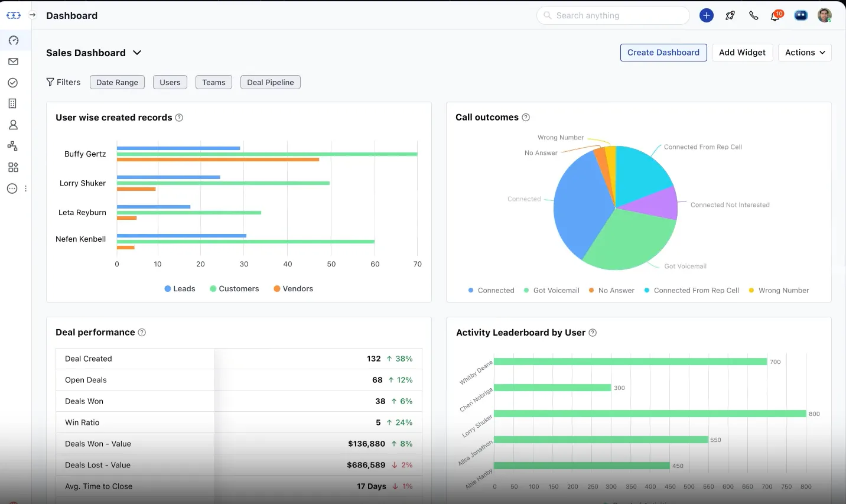The image size is (846, 504).
Task: Open the blue assistant bot icon
Action: coord(801,15)
